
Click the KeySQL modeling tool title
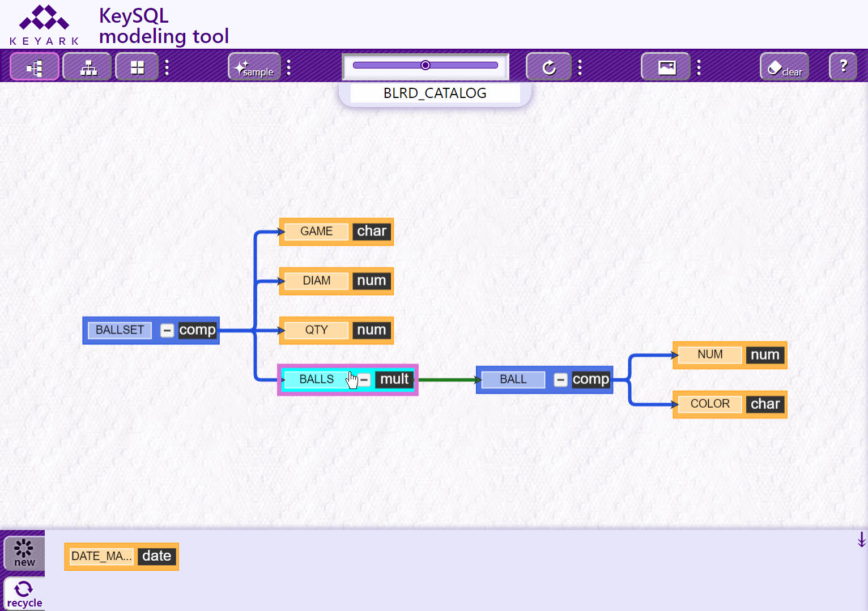(x=164, y=26)
